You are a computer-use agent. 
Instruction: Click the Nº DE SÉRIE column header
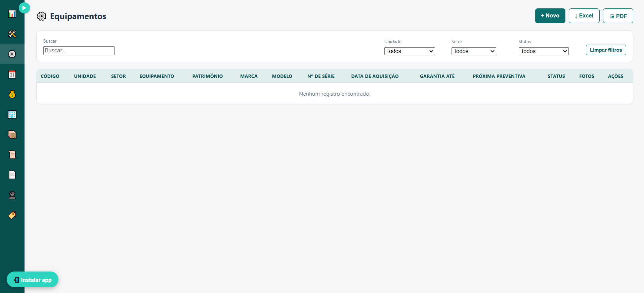click(x=321, y=76)
